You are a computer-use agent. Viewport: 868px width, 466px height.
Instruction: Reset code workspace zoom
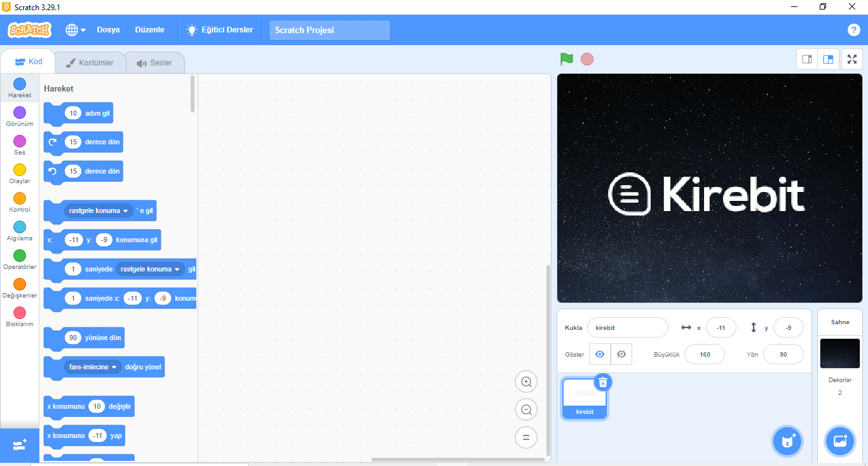[526, 437]
